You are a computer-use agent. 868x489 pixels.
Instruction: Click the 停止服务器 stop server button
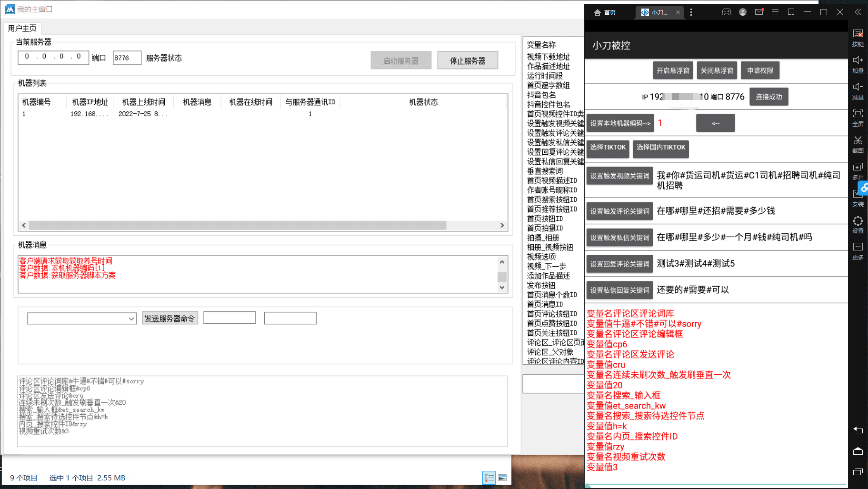[467, 60]
